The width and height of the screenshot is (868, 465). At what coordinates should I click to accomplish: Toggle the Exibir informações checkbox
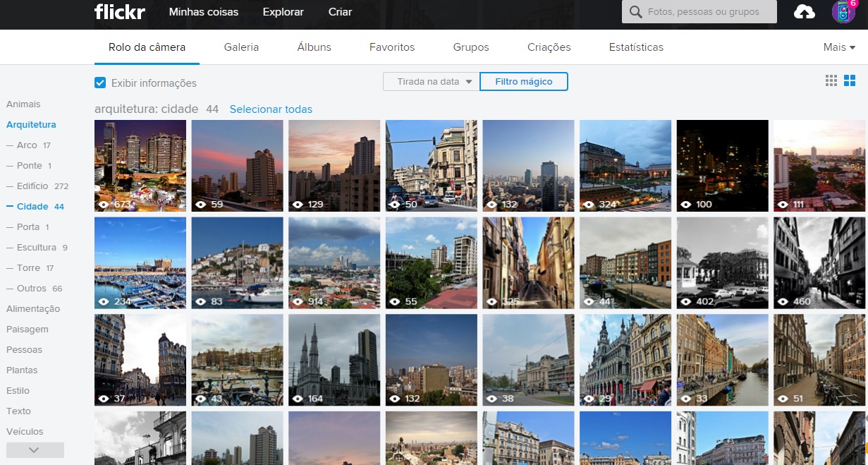pos(100,83)
